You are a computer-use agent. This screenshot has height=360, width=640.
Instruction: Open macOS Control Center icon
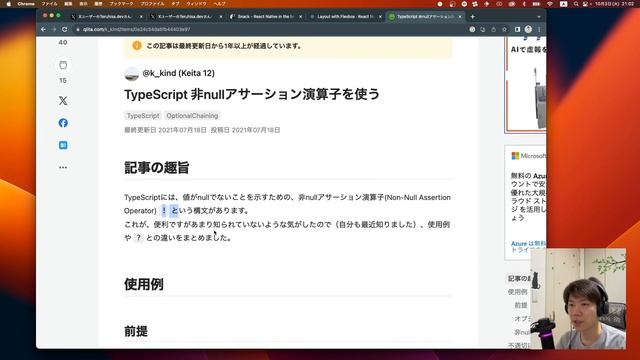coord(586,4)
